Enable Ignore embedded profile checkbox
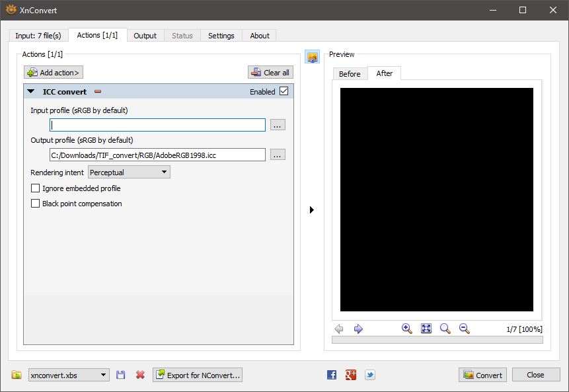 click(x=36, y=188)
